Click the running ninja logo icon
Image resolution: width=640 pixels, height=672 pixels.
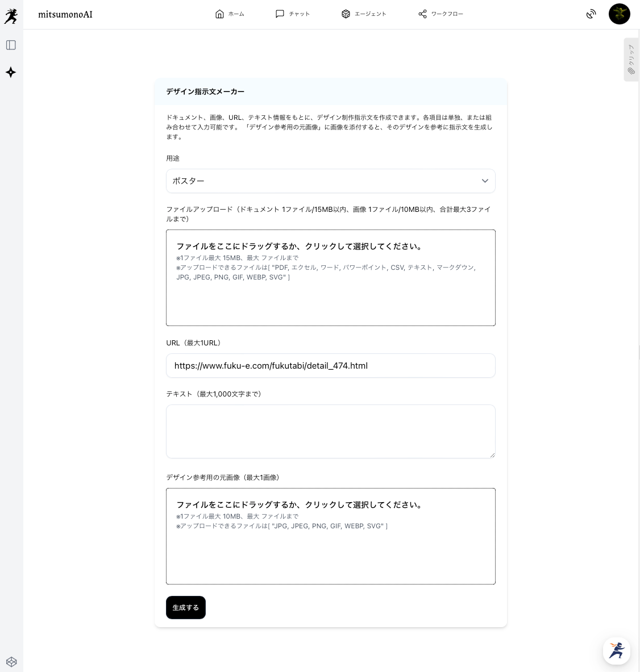11,16
